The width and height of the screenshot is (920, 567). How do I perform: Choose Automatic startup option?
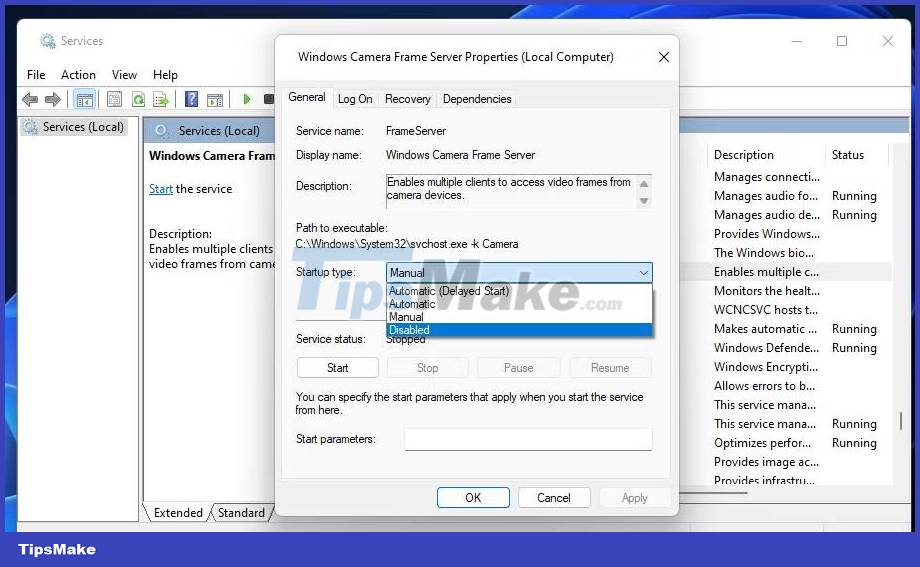(519, 304)
